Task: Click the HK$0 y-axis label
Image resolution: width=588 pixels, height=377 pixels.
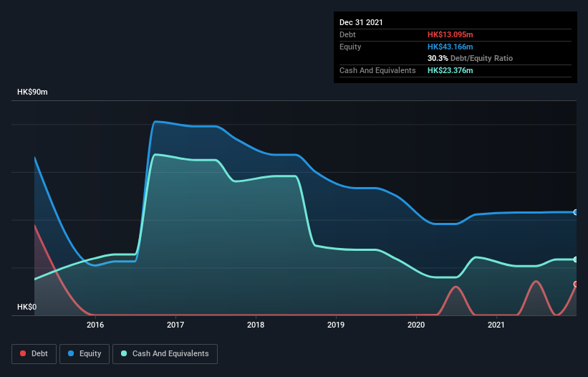Action: (x=27, y=307)
